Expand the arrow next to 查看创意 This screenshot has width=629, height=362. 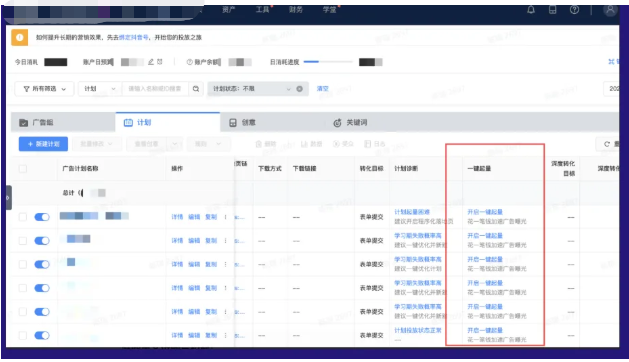point(174,144)
